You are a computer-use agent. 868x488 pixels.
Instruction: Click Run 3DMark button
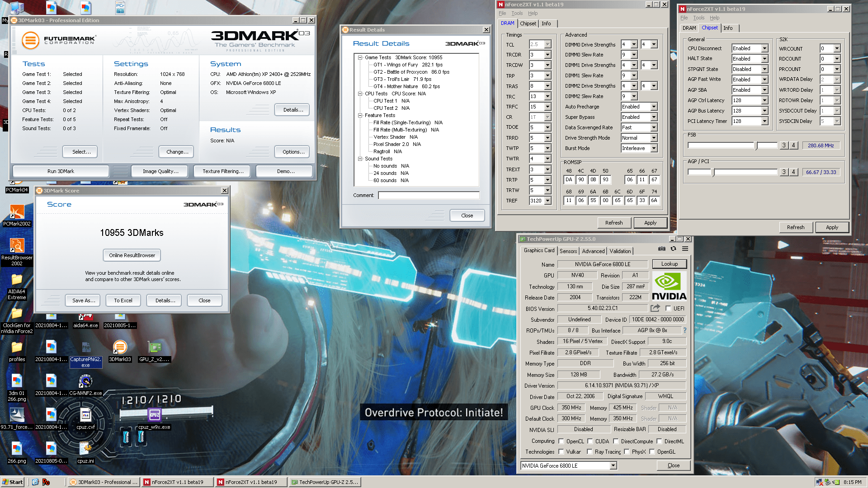61,171
